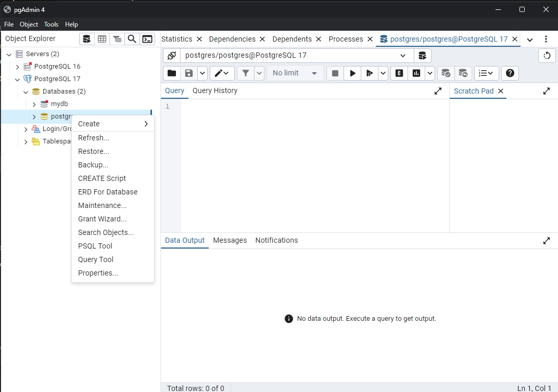558x392 pixels.
Task: Open the File menu
Action: tap(9, 24)
